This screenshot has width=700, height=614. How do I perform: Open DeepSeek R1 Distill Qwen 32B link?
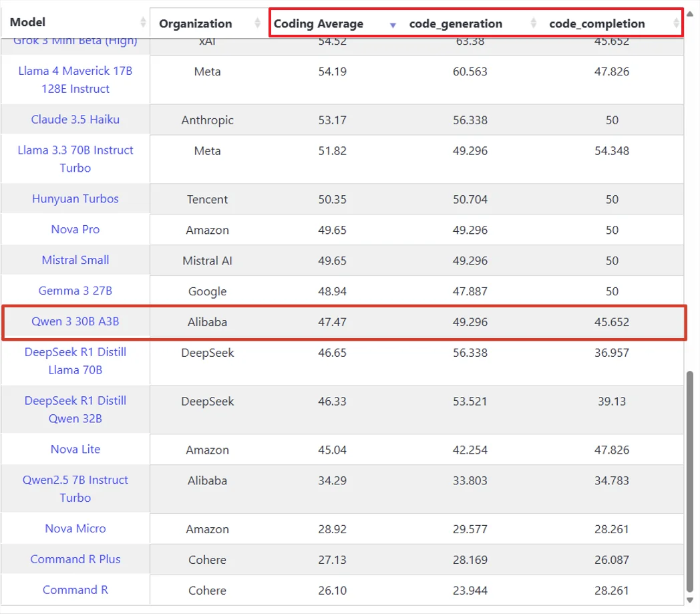coord(75,410)
